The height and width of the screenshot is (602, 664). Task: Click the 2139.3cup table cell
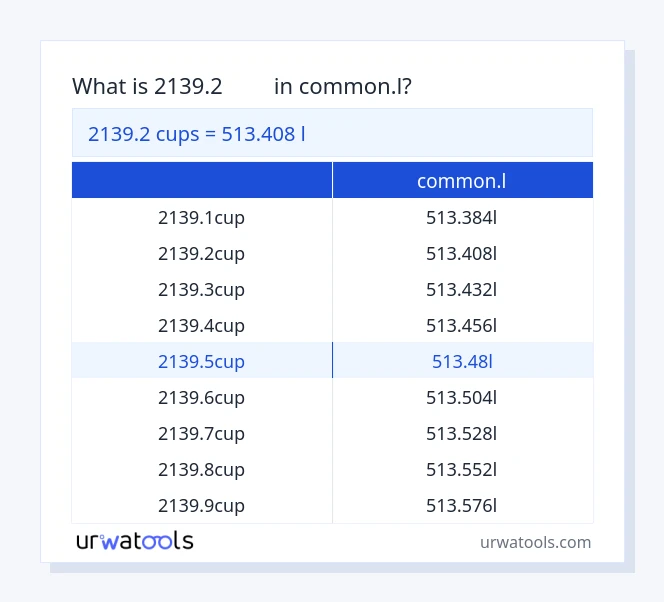[x=201, y=289]
